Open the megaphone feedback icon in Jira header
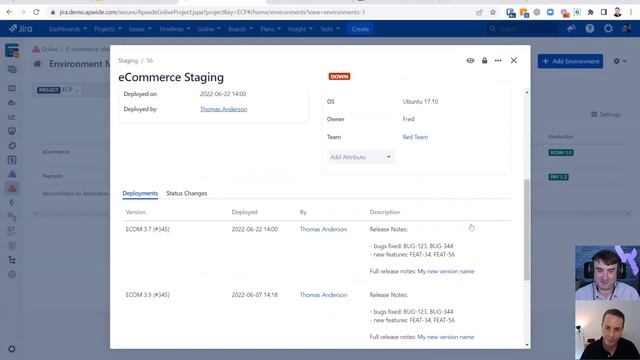This screenshot has width=640, height=360. pos(571,29)
